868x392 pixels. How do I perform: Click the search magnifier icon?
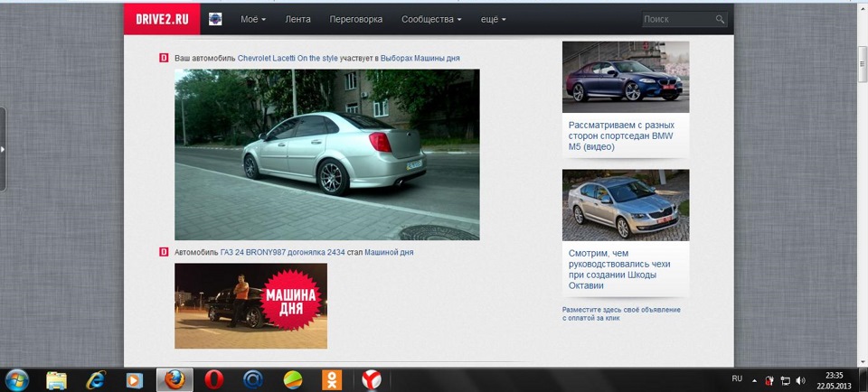click(720, 19)
